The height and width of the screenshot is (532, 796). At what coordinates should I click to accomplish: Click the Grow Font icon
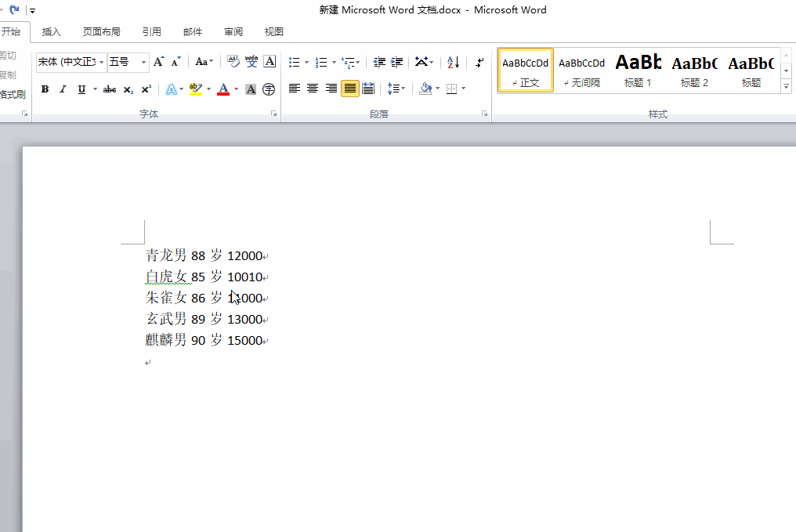pos(157,60)
